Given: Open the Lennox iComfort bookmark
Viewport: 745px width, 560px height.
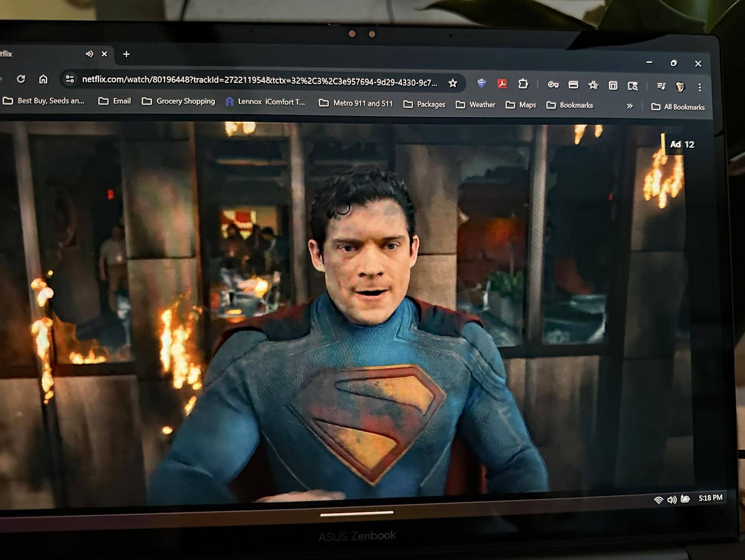Looking at the screenshot, I should pyautogui.click(x=267, y=102).
